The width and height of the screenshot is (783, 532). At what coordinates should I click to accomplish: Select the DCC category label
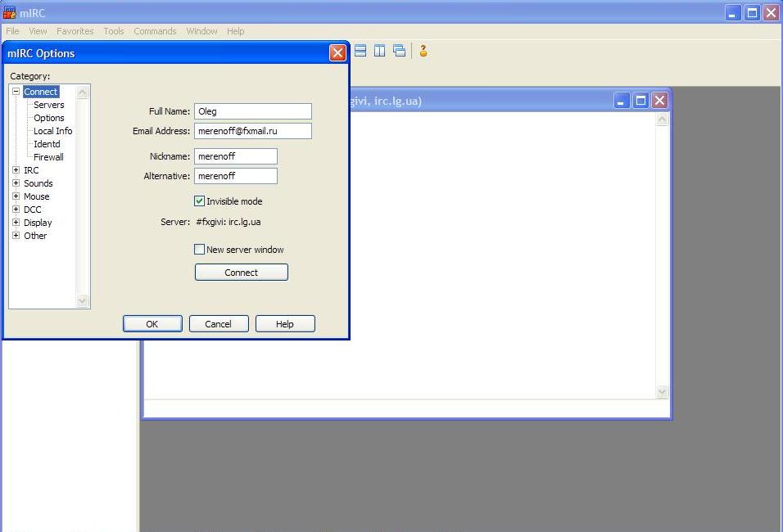33,209
